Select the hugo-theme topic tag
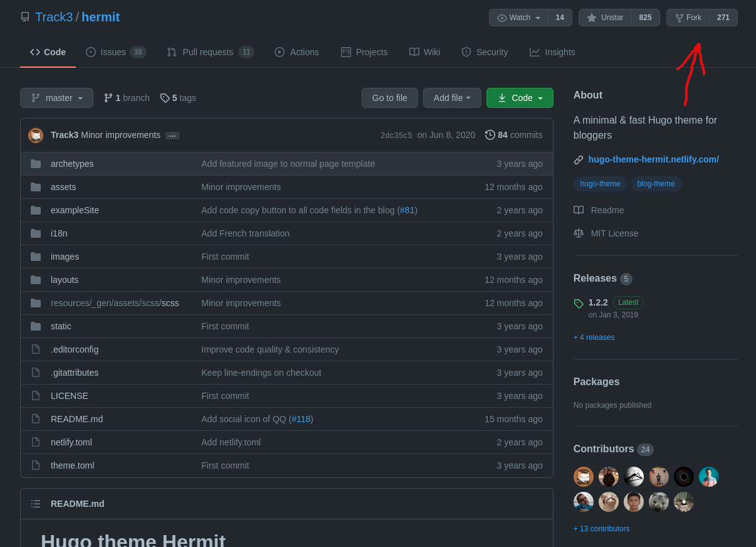 [x=601, y=184]
